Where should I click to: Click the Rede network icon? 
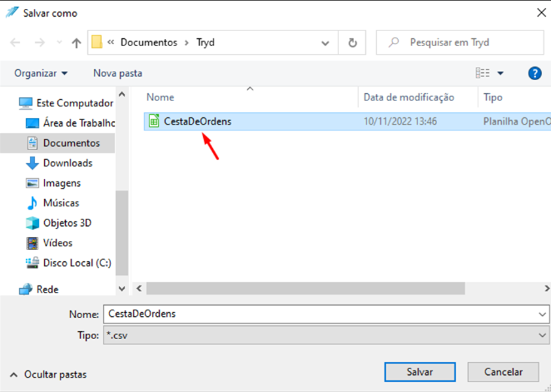pyautogui.click(x=26, y=290)
